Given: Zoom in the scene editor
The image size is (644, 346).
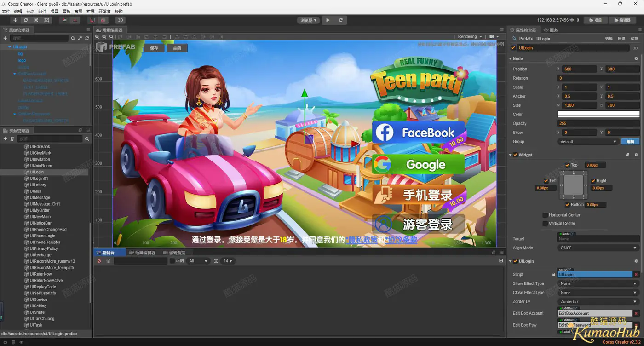Looking at the screenshot, I should 98,37.
